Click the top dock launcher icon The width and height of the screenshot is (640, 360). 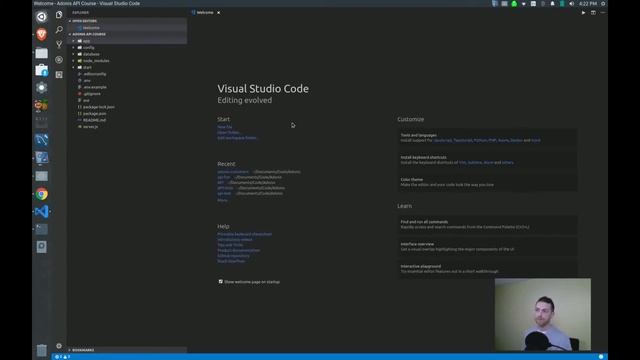point(41,17)
